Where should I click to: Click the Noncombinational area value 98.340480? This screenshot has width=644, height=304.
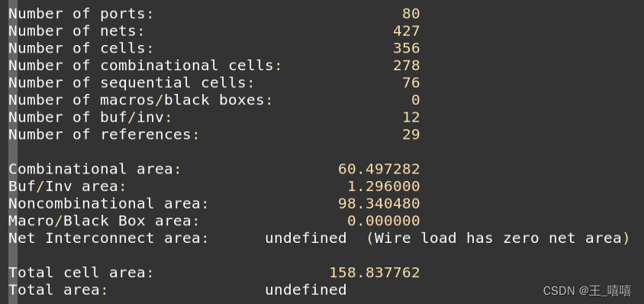(x=378, y=204)
